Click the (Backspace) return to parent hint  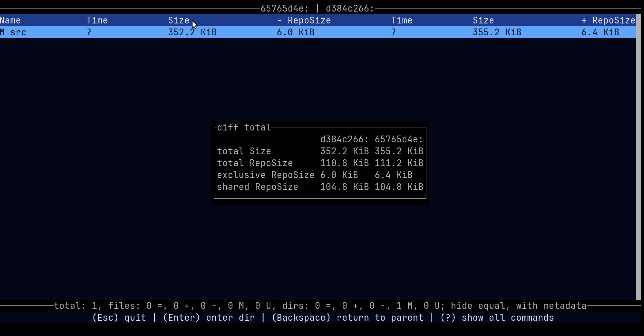347,318
